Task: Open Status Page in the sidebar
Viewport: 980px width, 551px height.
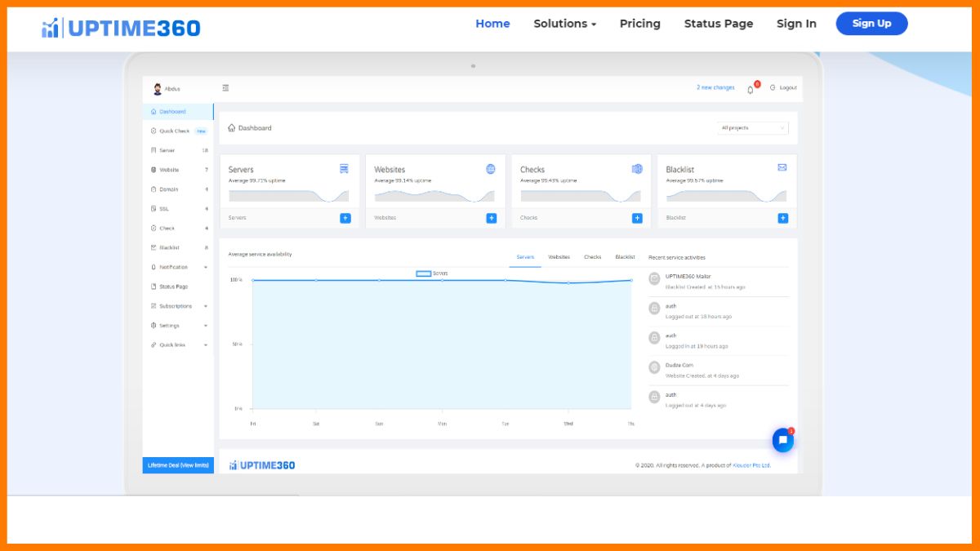Action: pyautogui.click(x=178, y=287)
